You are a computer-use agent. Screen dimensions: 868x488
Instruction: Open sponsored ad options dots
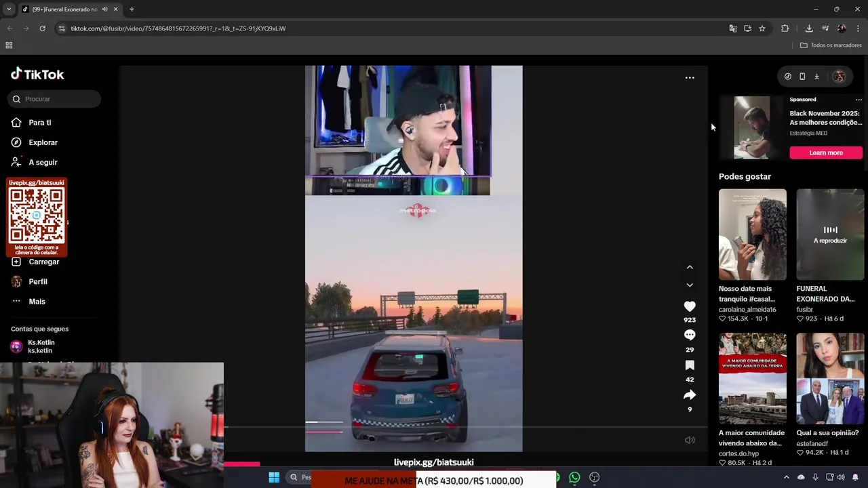click(859, 100)
